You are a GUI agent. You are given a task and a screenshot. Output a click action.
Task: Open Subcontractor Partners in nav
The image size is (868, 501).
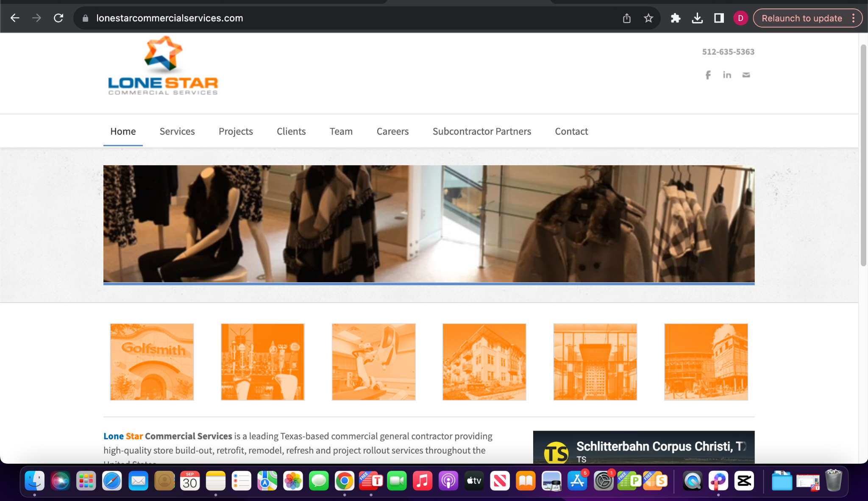[x=482, y=131]
